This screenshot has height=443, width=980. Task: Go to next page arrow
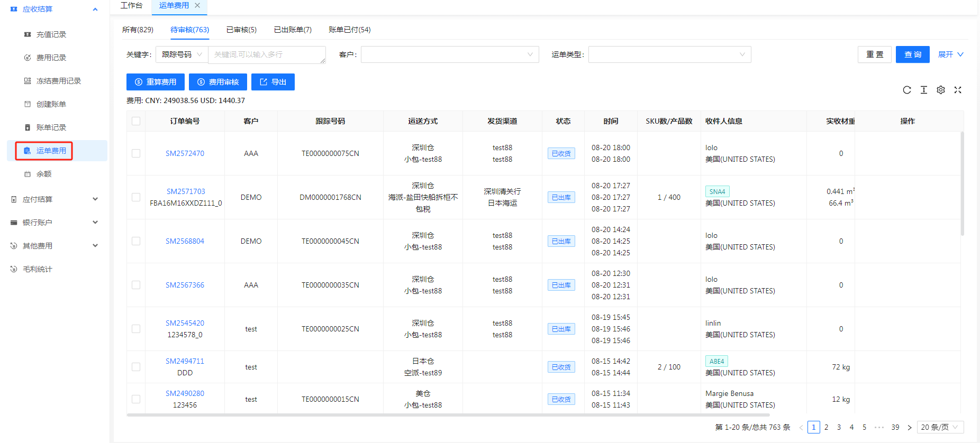click(910, 427)
